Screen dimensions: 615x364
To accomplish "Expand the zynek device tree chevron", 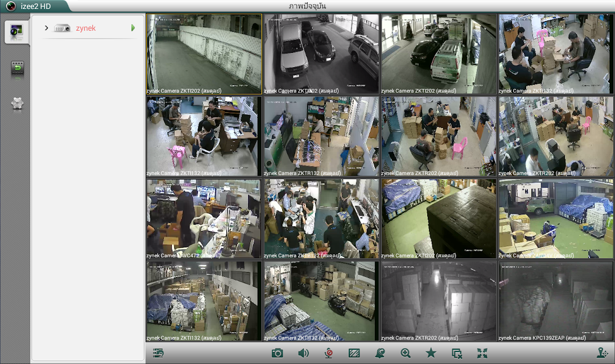I will [x=46, y=28].
